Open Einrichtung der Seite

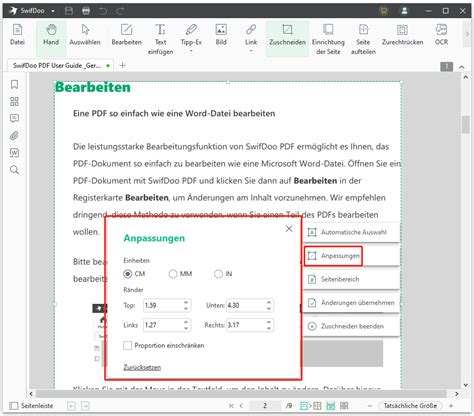[x=328, y=39]
